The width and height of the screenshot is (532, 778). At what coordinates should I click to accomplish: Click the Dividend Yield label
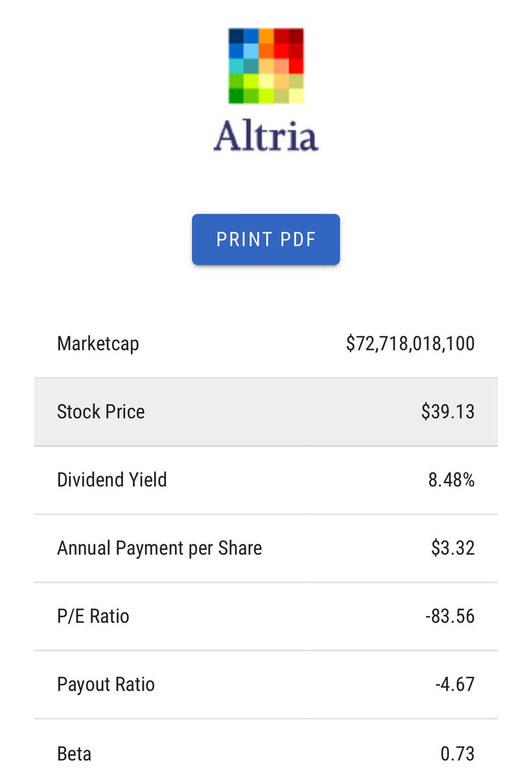tap(112, 480)
